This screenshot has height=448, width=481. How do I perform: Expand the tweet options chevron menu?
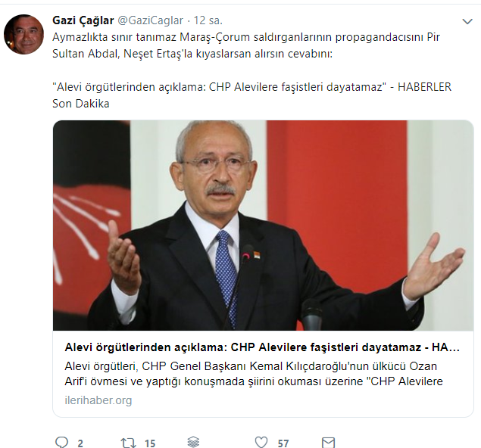467,21
